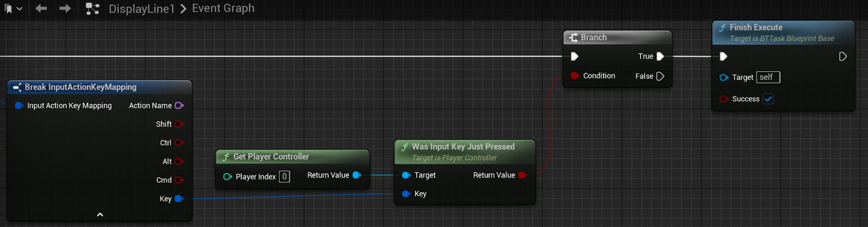Click Was Input Key Return Value pin
The width and height of the screenshot is (868, 227).
point(522,175)
